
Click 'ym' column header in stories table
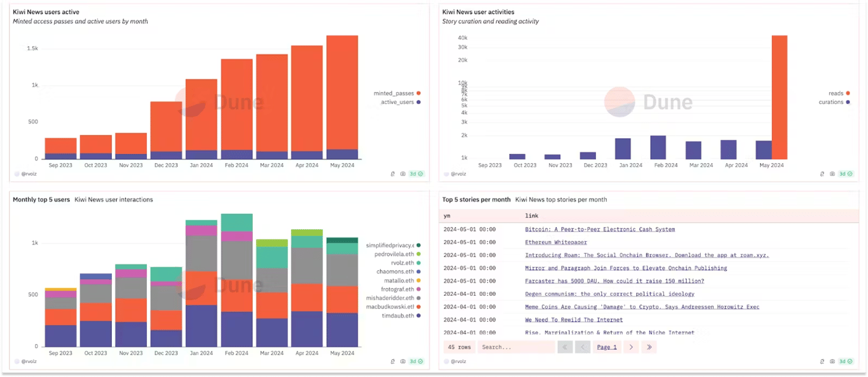[x=447, y=216]
